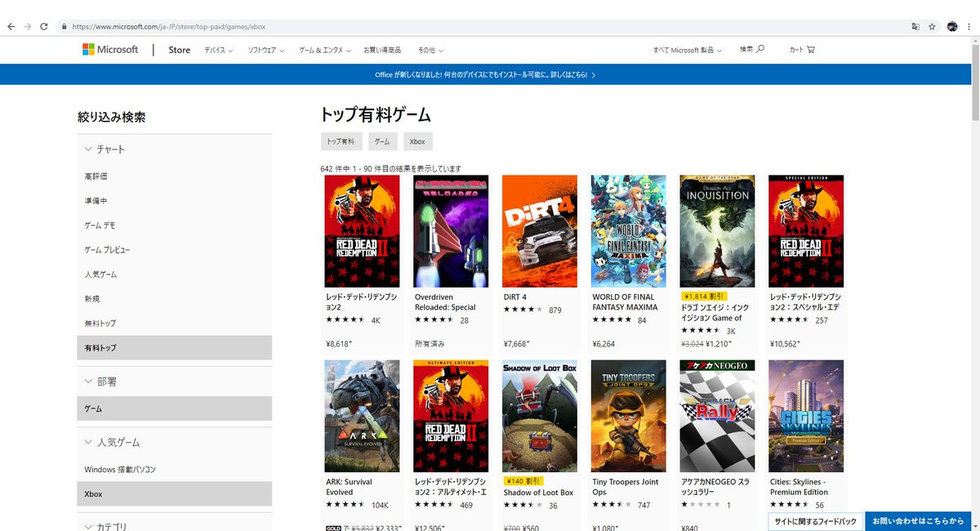Viewport: 980px width, 531px height.
Task: Open the Overdriven Reloaded cover art
Action: click(x=451, y=231)
